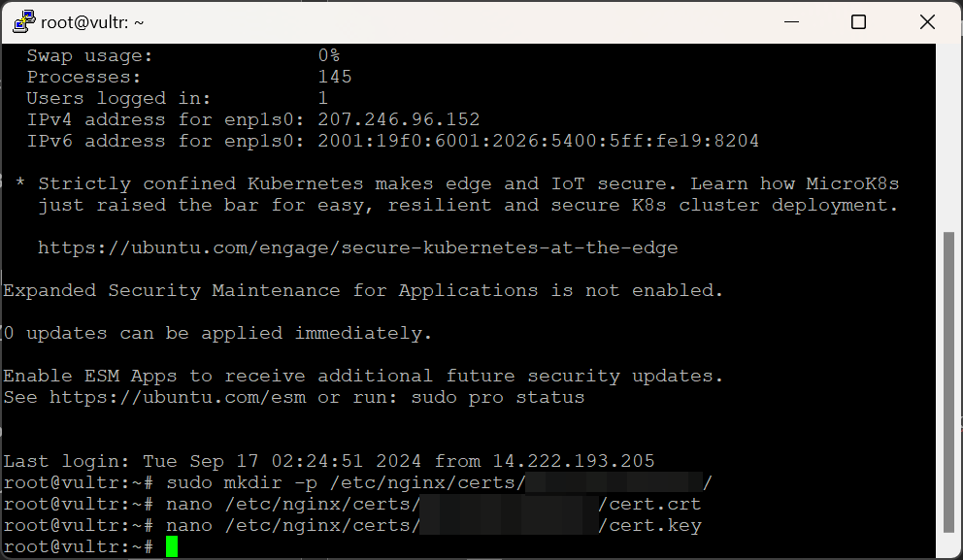This screenshot has height=560, width=963.
Task: Click the IPv4 address 207.246.96.152
Action: click(x=399, y=120)
